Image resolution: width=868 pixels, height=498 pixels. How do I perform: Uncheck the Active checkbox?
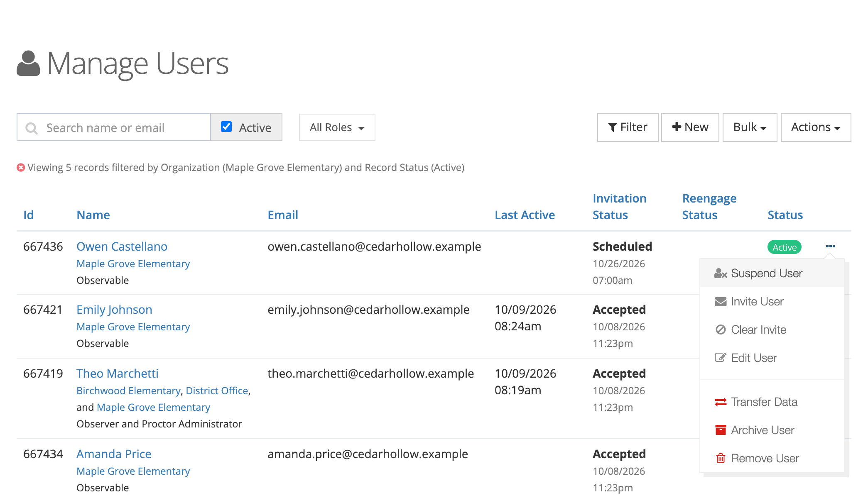tap(226, 127)
